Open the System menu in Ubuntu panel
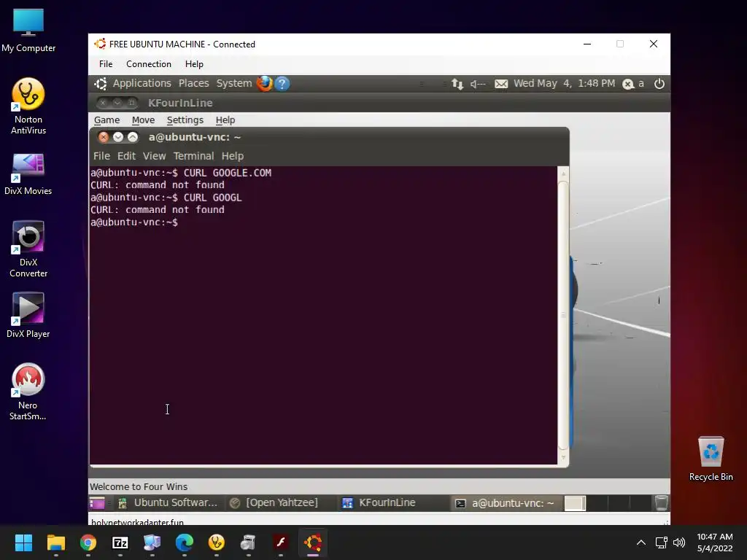 (x=234, y=83)
